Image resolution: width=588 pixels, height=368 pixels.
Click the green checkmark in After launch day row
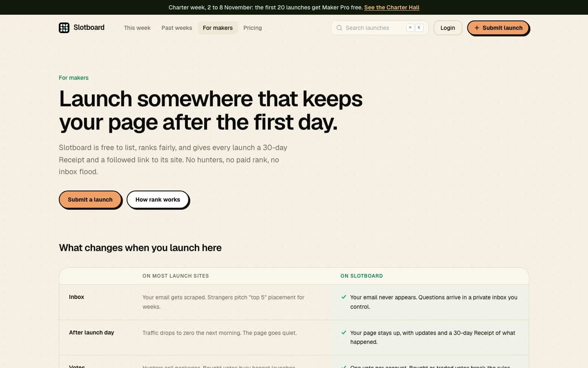(344, 332)
